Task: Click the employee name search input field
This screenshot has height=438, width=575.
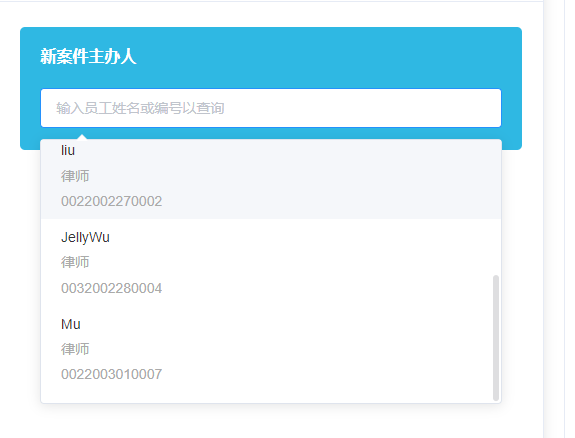Action: point(271,108)
